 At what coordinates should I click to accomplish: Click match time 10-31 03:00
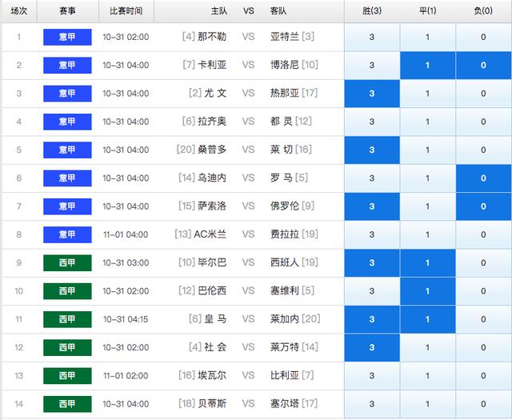[x=126, y=263]
